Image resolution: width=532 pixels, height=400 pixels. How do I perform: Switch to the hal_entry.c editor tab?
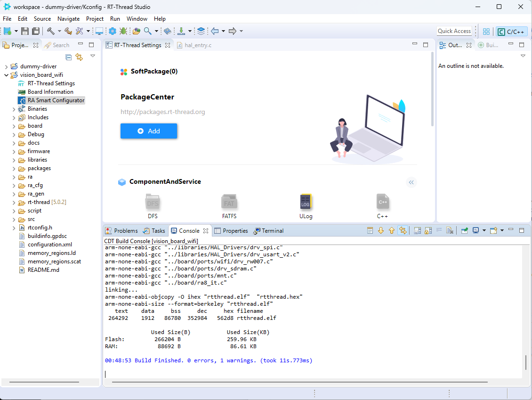(198, 45)
